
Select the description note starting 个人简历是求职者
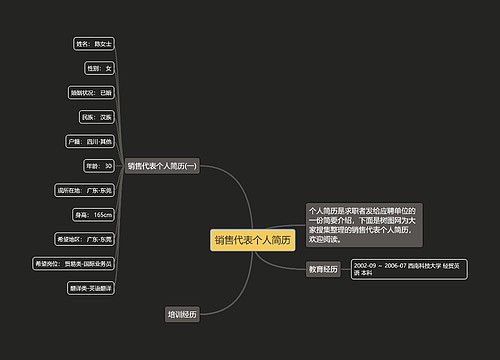364,225
